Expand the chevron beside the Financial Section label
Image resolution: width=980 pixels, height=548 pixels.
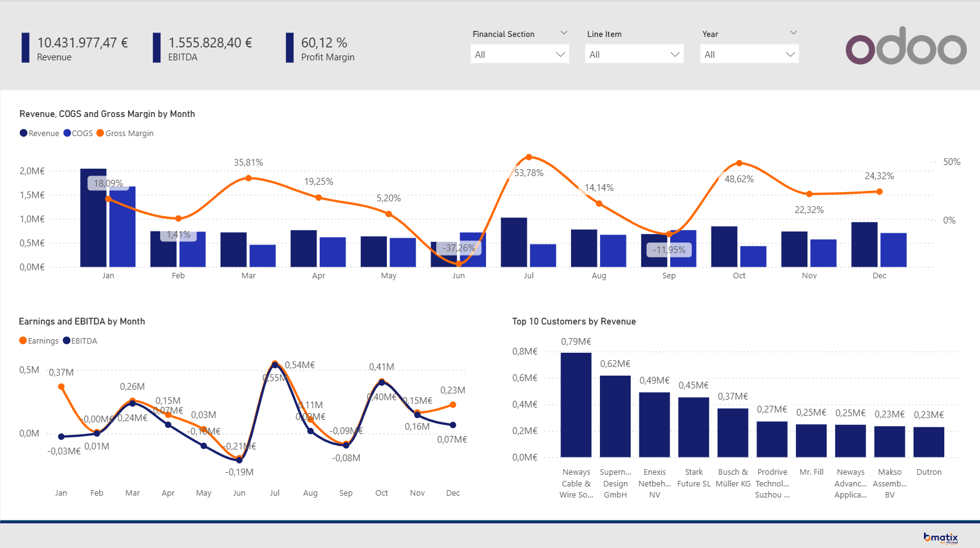coord(564,33)
